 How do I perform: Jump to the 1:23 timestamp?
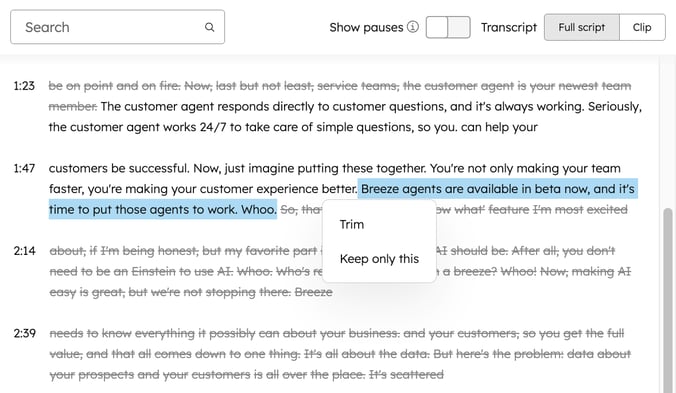click(24, 86)
